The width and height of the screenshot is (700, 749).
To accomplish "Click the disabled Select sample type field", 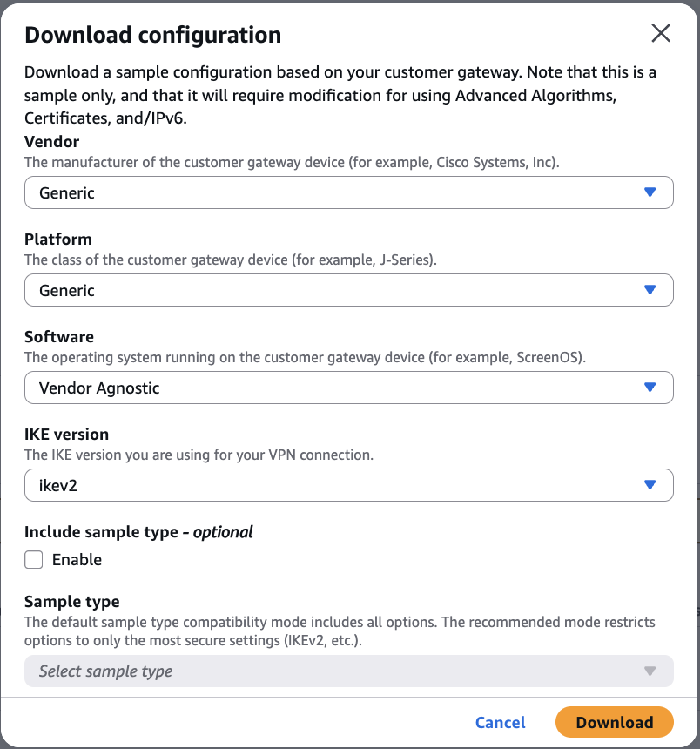I will pyautogui.click(x=348, y=671).
